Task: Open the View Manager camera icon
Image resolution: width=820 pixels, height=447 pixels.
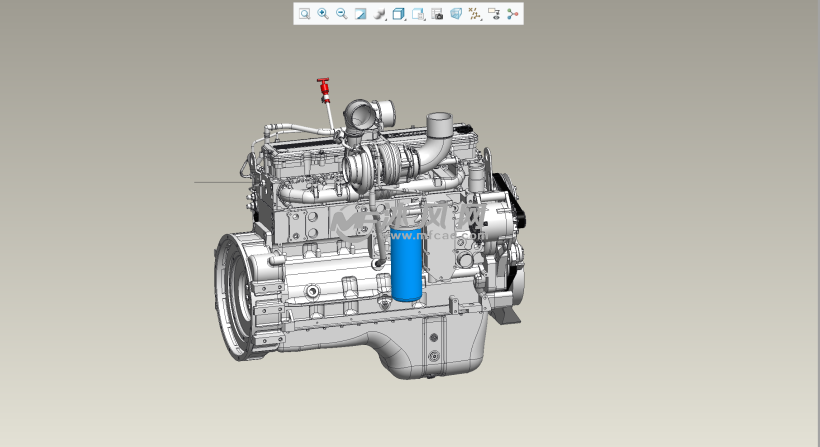Action: point(437,14)
